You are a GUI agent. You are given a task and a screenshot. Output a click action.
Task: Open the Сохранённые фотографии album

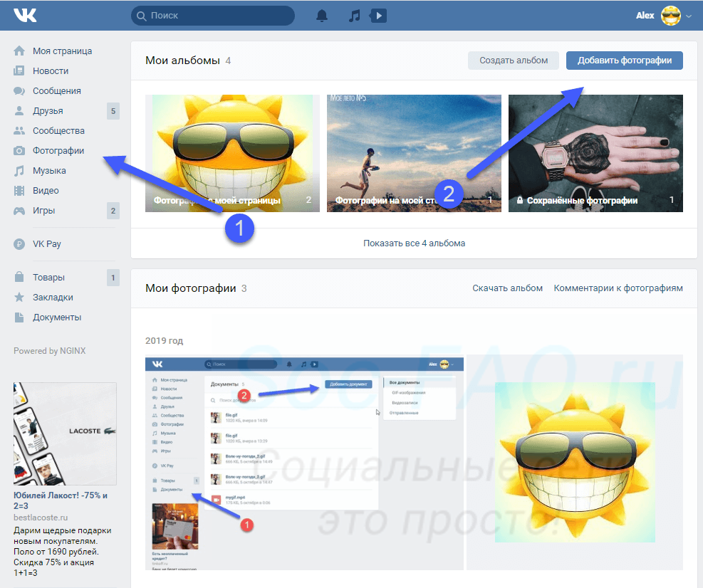coord(595,153)
